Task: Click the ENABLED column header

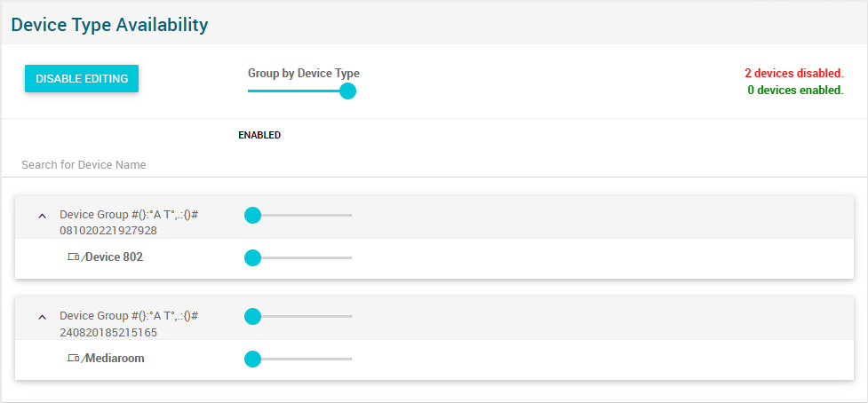Action: point(259,136)
